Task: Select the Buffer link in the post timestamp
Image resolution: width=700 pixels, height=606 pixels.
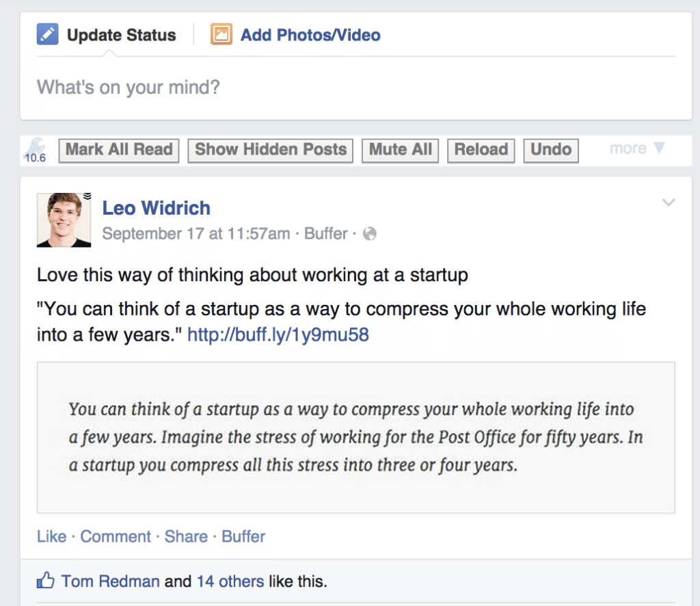Action: coord(326,233)
